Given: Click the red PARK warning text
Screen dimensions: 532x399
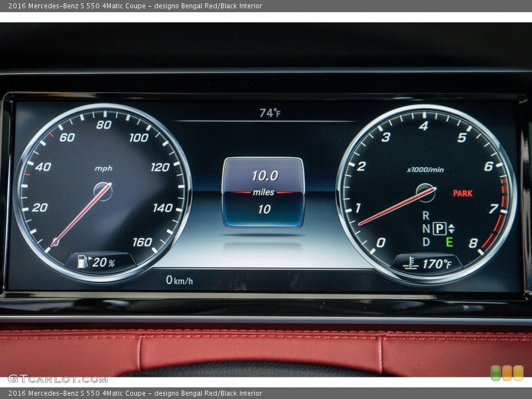Looking at the screenshot, I should tap(463, 193).
